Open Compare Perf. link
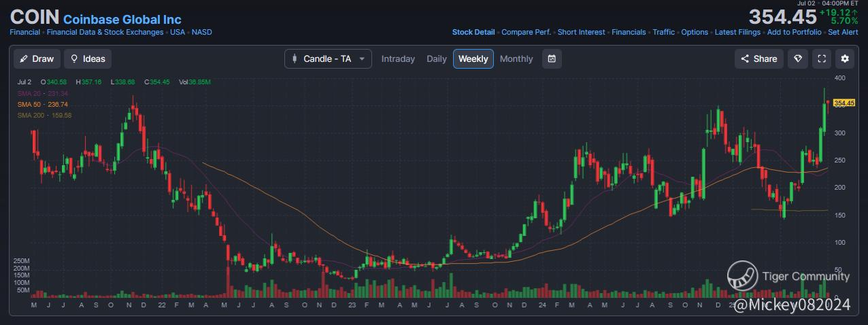This screenshot has width=868, height=325. pyautogui.click(x=527, y=32)
